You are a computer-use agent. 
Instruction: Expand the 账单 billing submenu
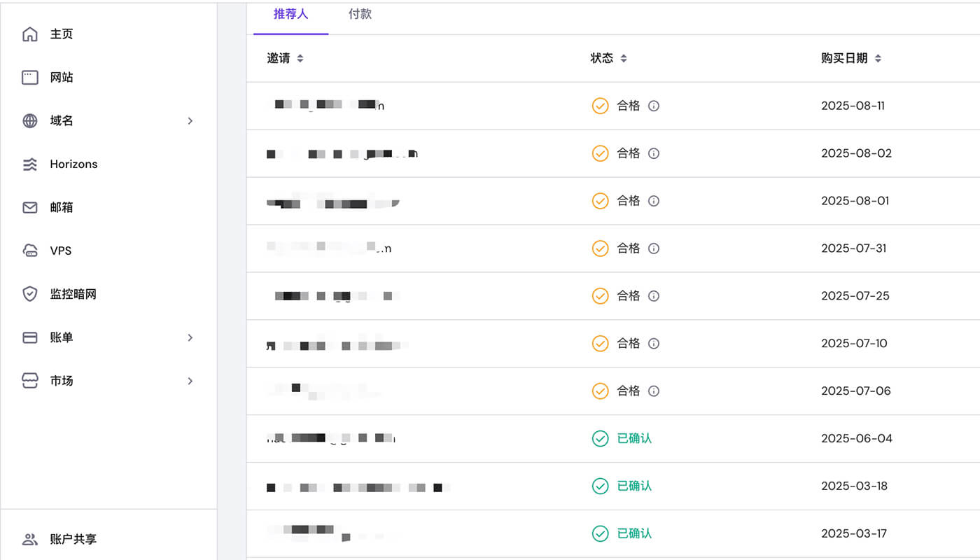point(189,337)
